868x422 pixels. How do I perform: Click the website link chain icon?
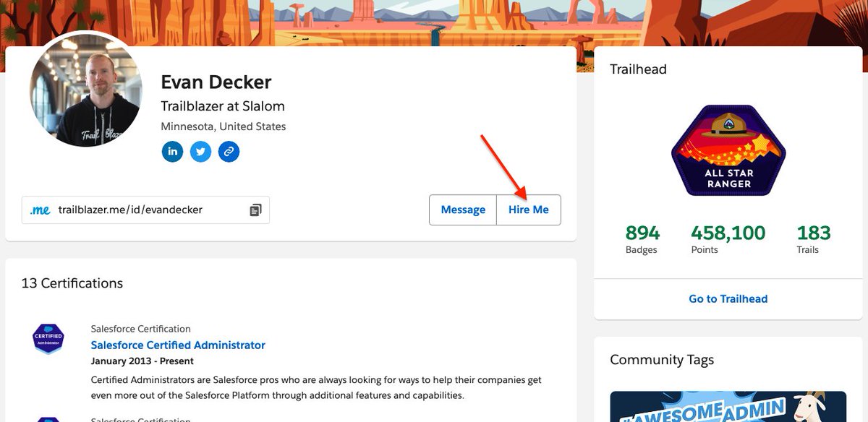(x=229, y=152)
